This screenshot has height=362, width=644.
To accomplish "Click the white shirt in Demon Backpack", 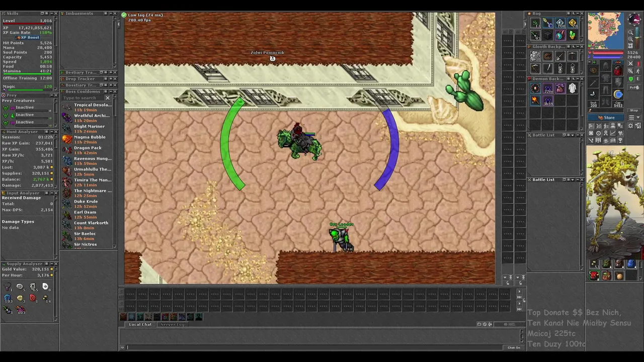I will click(573, 88).
